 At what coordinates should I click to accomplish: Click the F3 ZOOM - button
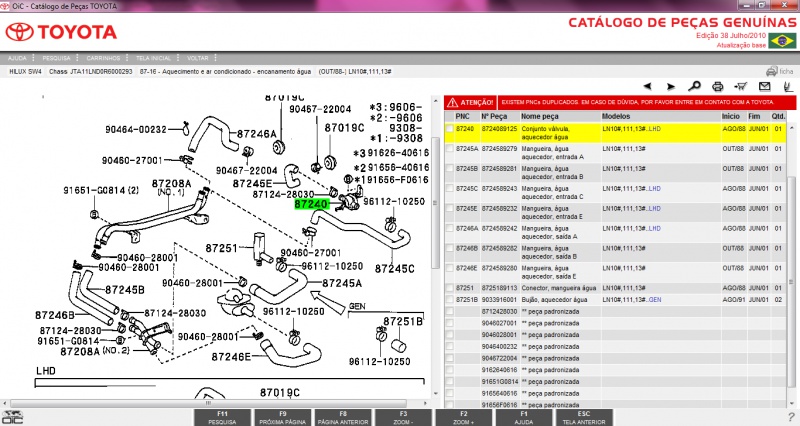[403, 417]
